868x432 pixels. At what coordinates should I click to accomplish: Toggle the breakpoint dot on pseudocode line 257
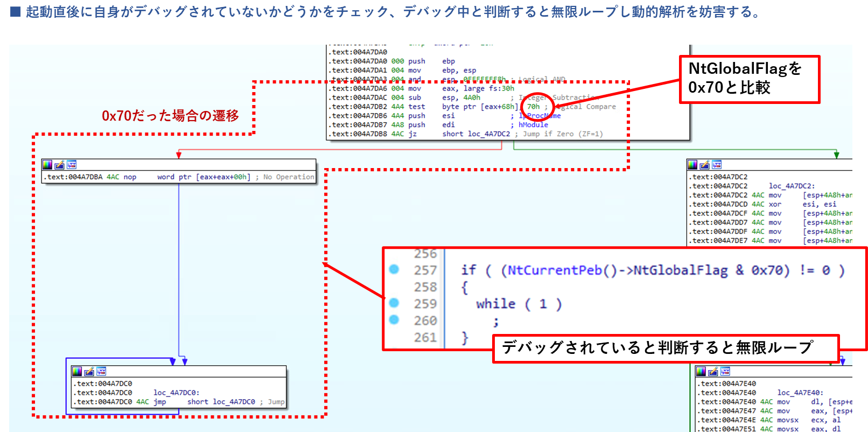pyautogui.click(x=394, y=269)
